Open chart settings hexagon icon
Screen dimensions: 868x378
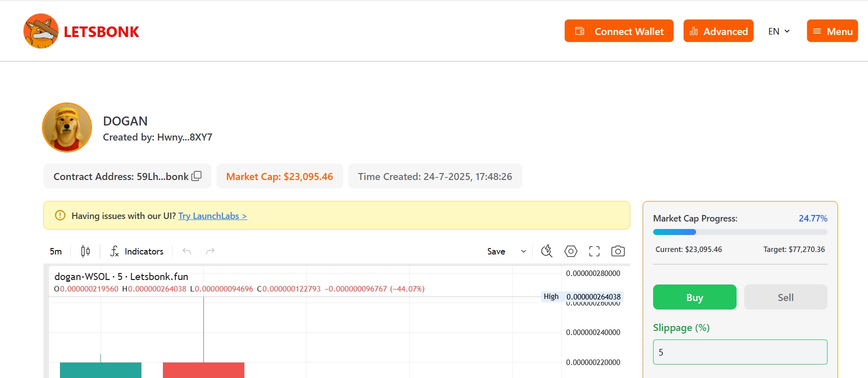[571, 251]
